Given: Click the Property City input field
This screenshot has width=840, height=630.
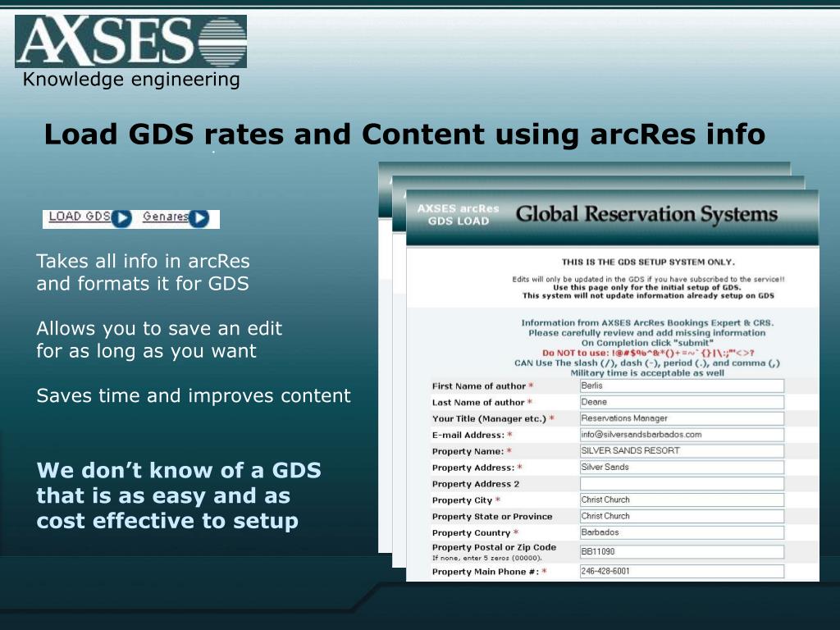Looking at the screenshot, I should [682, 500].
